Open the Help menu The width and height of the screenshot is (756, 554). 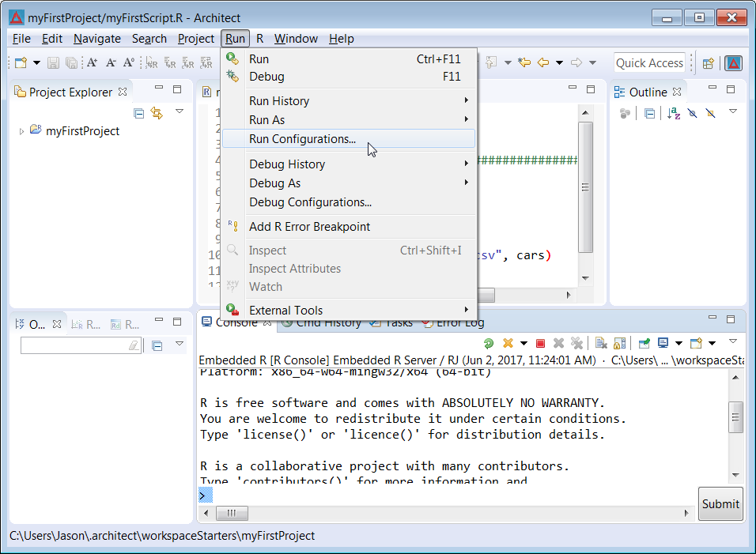pos(342,39)
